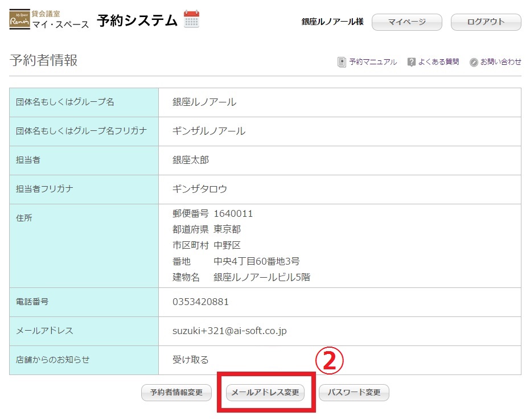530x420 pixels.
Task: Open マイページ from the header
Action: 406,22
